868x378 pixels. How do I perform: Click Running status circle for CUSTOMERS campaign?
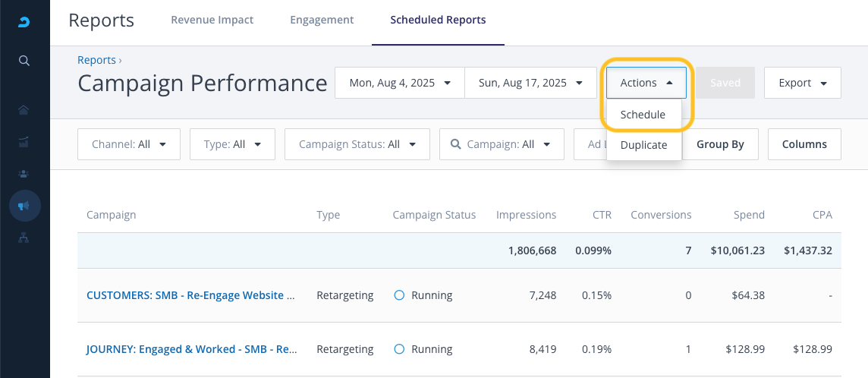click(399, 295)
